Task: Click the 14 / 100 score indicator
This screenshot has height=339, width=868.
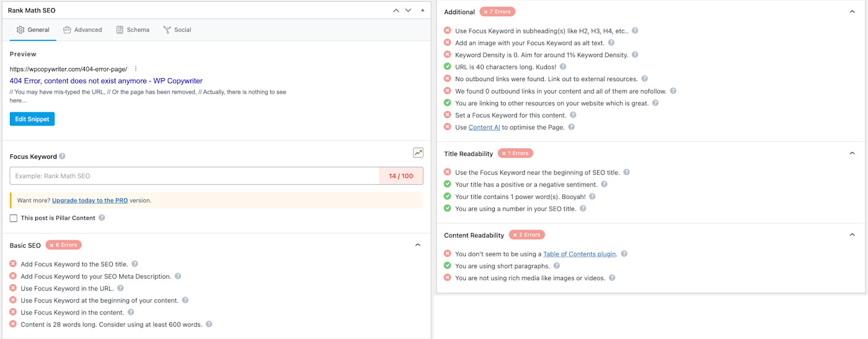Action: [x=401, y=176]
